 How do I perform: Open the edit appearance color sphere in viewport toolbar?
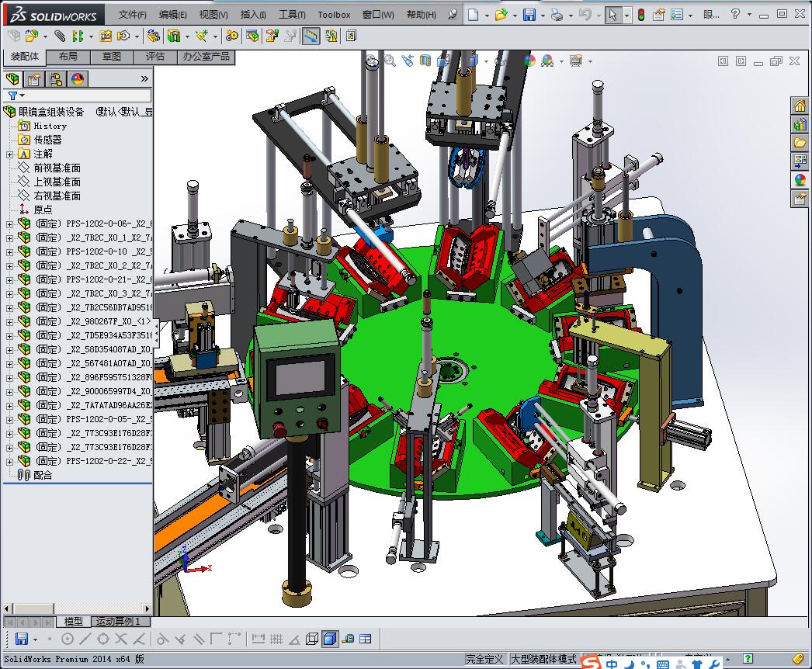coord(529,61)
